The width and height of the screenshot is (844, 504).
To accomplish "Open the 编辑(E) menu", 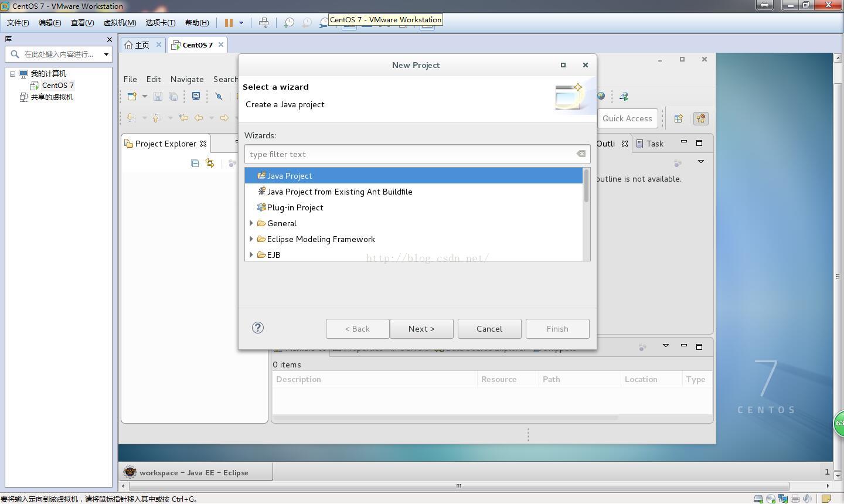I will click(50, 23).
